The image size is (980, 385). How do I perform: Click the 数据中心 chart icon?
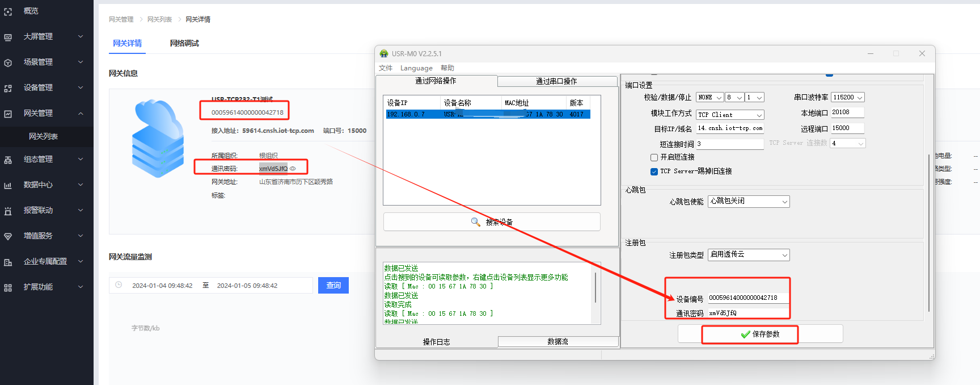click(8, 185)
